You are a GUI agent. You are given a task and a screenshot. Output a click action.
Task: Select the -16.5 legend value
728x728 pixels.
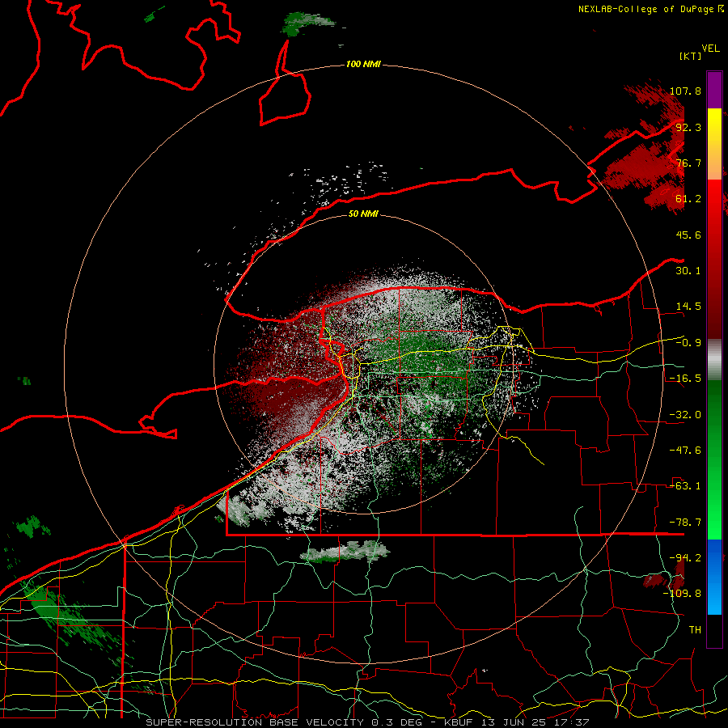coord(685,379)
